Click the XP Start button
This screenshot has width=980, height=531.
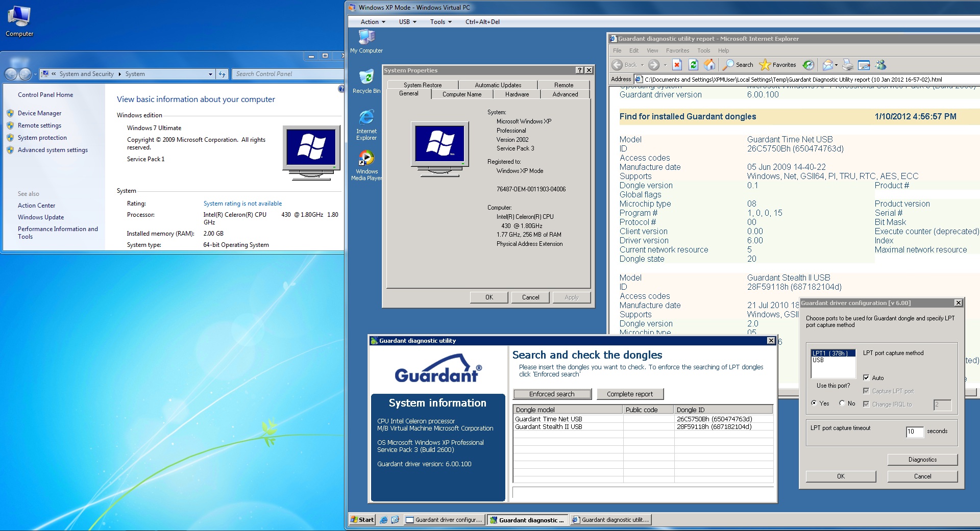click(x=362, y=520)
